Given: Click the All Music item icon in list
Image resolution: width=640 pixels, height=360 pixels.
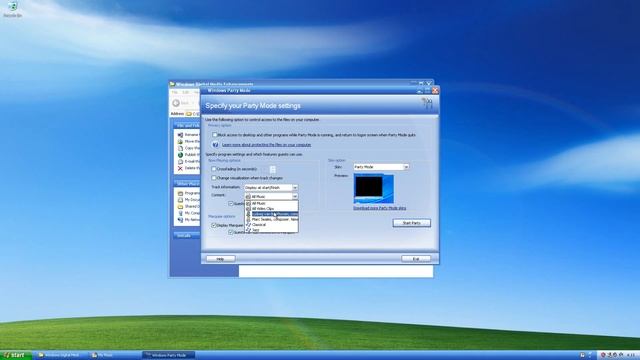Looking at the screenshot, I should click(x=248, y=203).
